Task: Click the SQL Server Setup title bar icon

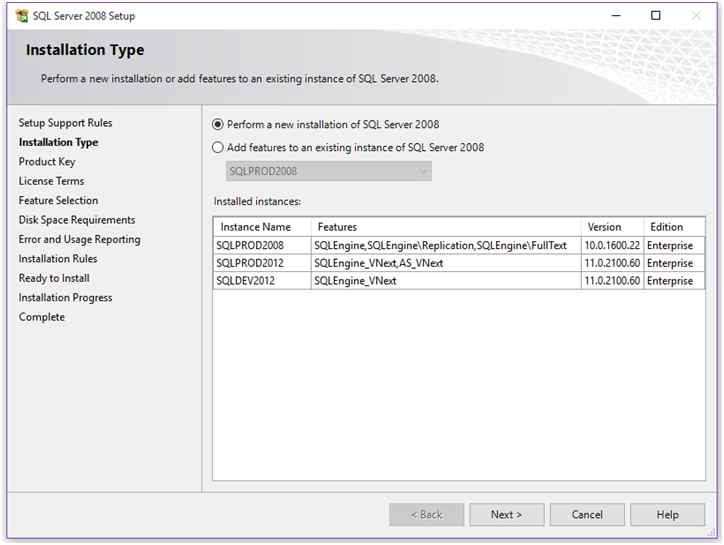Action: coord(21,16)
